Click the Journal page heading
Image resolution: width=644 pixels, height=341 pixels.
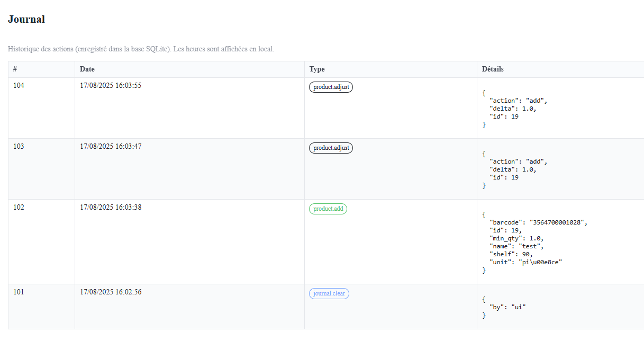[26, 20]
